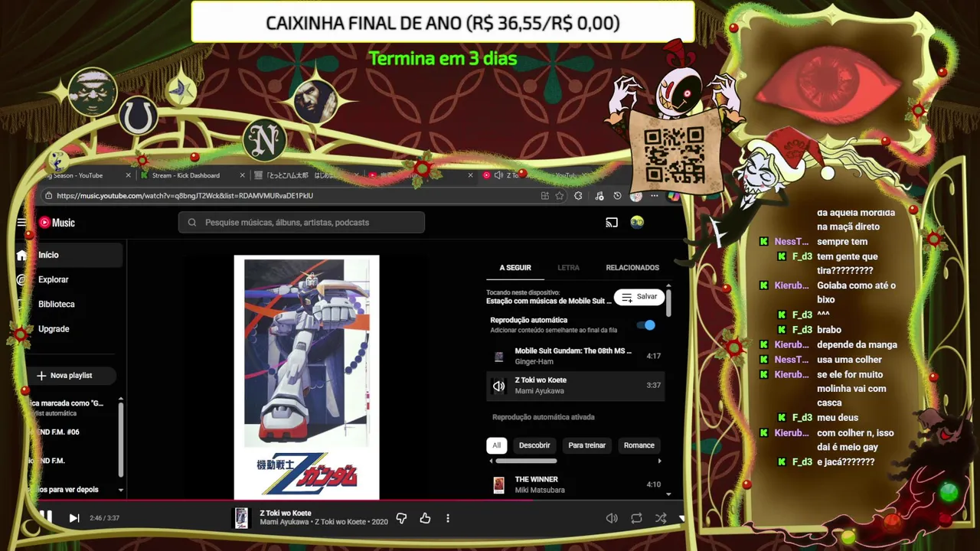Click the YouTube Music logo

click(x=57, y=223)
